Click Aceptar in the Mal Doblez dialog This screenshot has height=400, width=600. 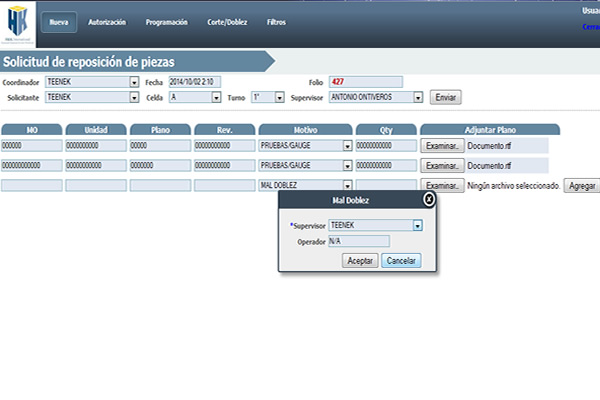point(359,260)
